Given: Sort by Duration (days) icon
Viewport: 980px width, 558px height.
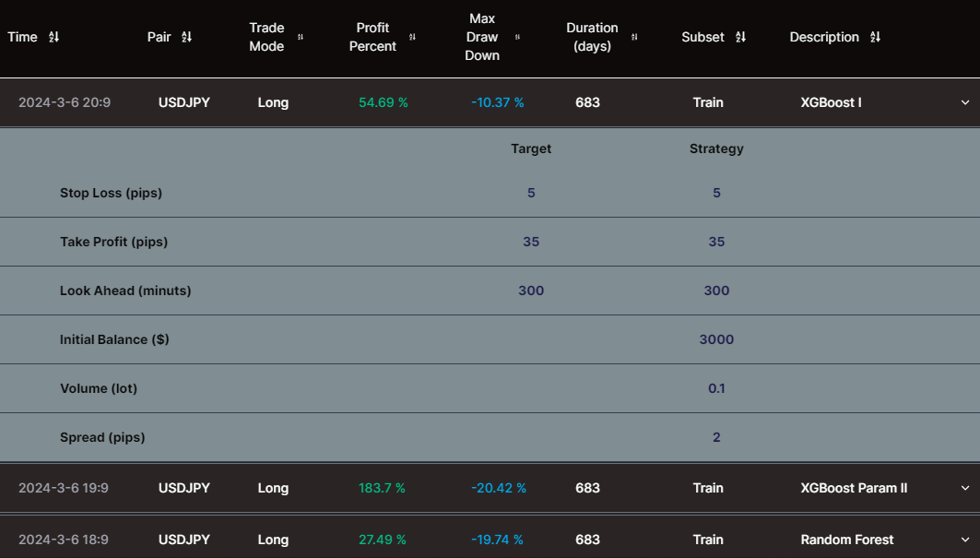Looking at the screenshot, I should click(x=633, y=37).
